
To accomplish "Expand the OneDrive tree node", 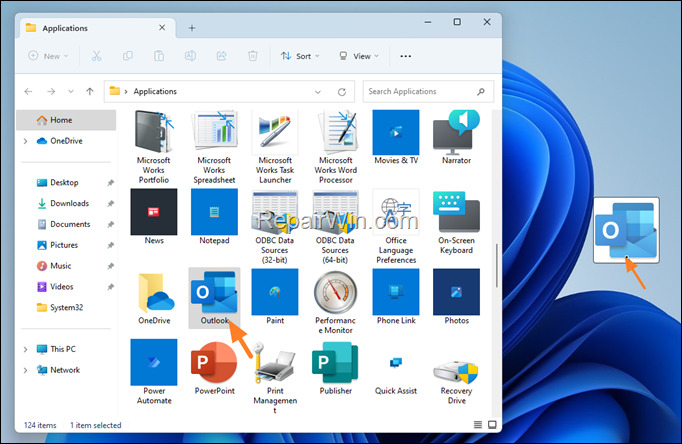I will (25, 141).
